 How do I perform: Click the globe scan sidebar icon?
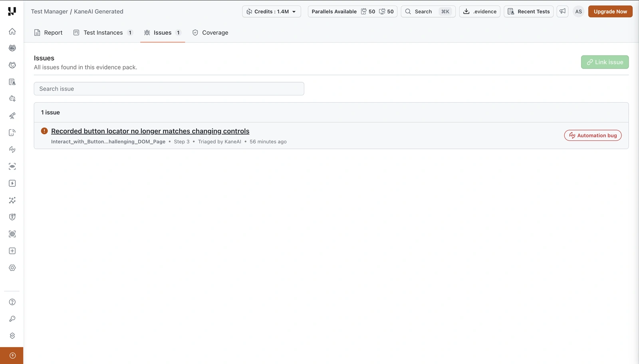(12, 234)
